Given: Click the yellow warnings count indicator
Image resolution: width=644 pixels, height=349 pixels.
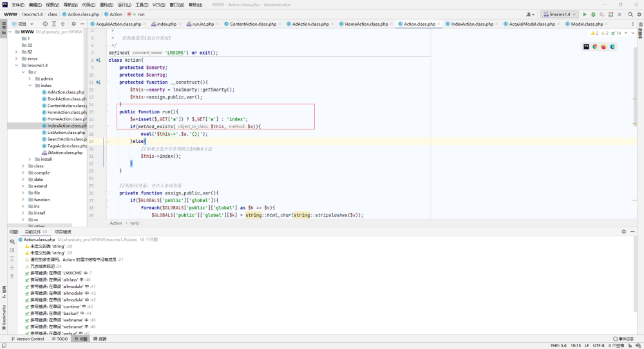Looking at the screenshot, I should click(x=595, y=33).
